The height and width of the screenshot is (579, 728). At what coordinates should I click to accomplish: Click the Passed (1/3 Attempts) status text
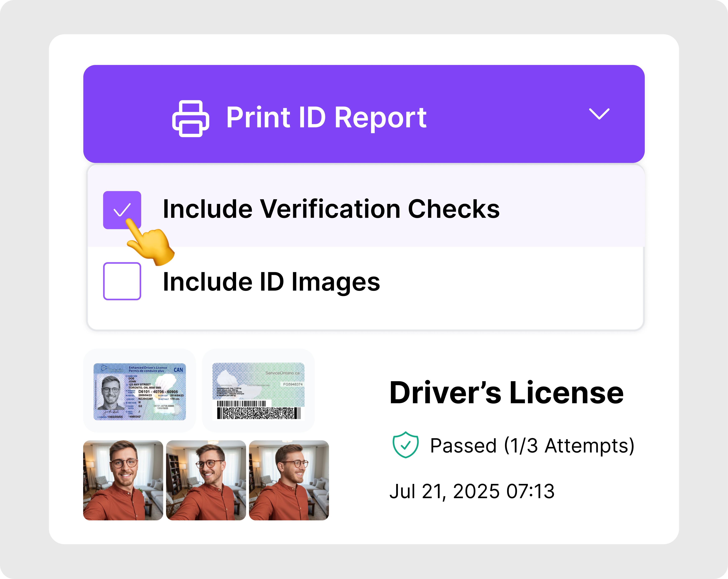point(532,445)
